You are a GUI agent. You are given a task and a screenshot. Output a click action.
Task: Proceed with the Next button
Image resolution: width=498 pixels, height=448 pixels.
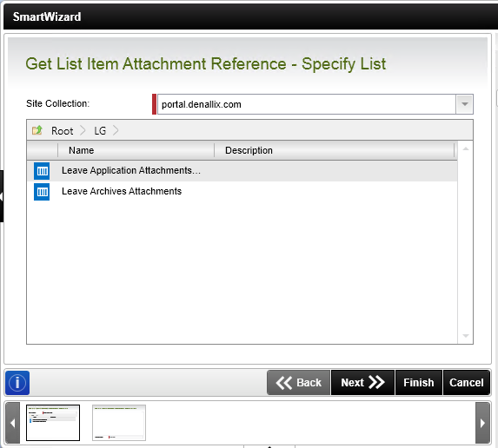362,383
